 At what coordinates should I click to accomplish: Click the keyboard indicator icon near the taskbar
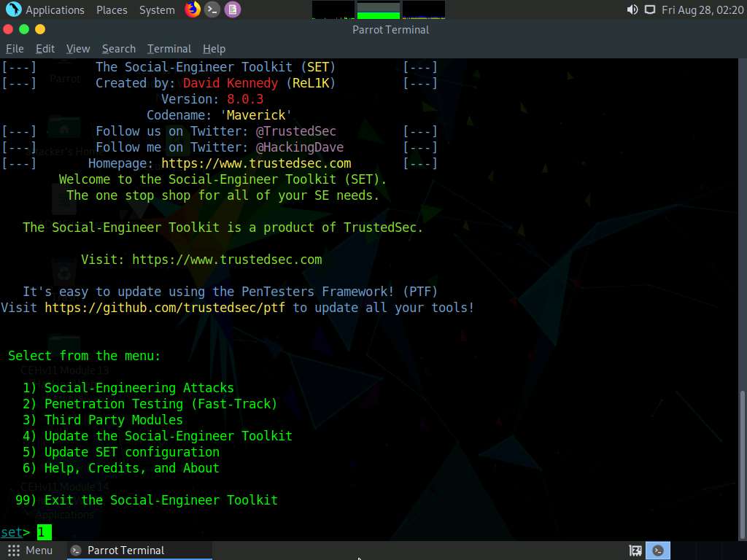(x=635, y=551)
